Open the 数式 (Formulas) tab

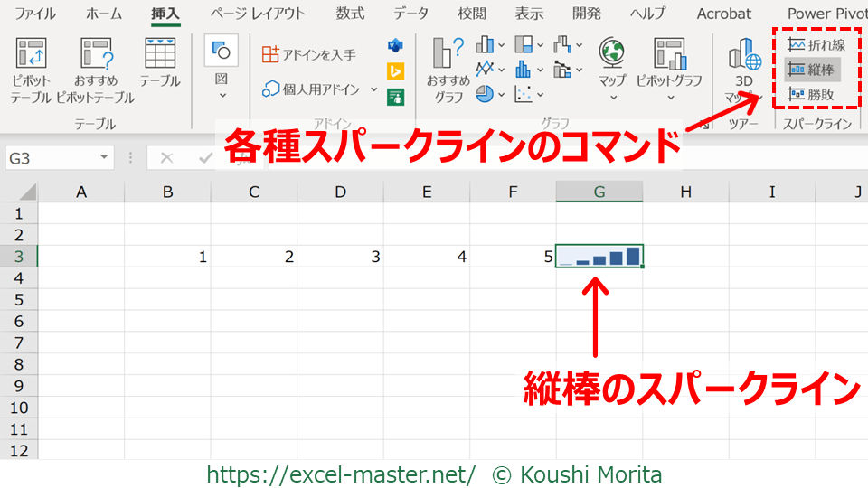coord(350,14)
